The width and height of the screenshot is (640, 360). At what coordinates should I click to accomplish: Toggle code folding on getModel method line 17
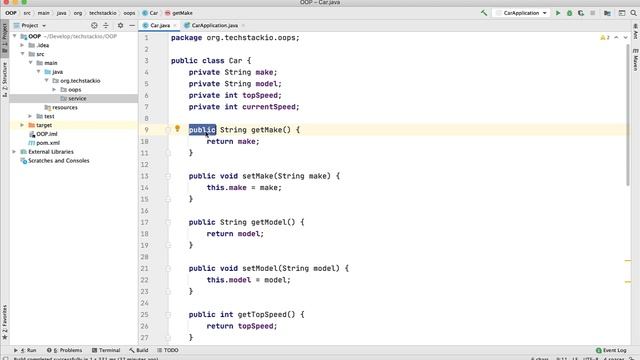click(x=168, y=222)
